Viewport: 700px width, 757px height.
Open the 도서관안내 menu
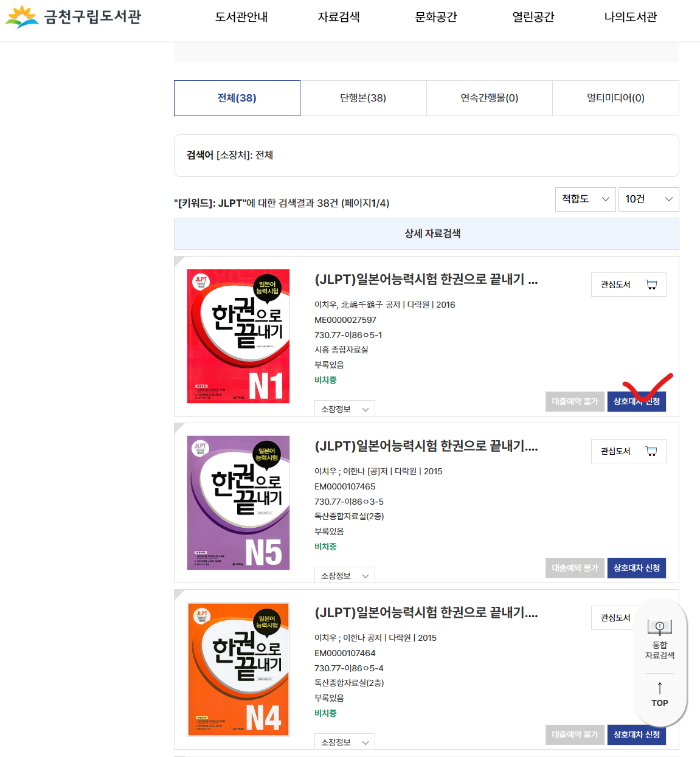pyautogui.click(x=241, y=17)
